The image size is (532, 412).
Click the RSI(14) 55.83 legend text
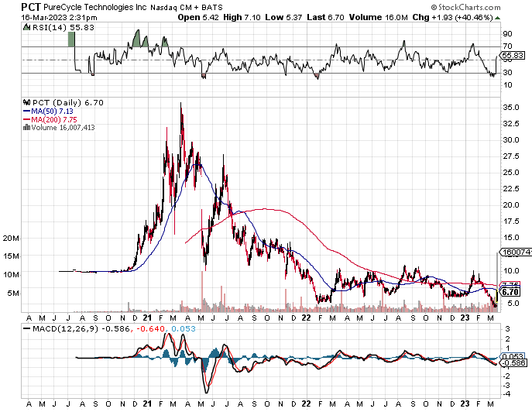pos(63,27)
